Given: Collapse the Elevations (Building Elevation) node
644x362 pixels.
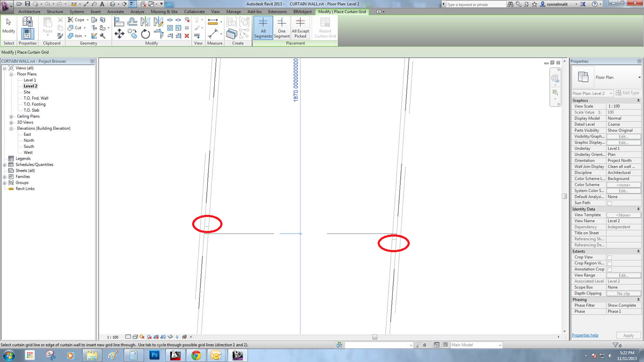Looking at the screenshot, I should click(11, 128).
